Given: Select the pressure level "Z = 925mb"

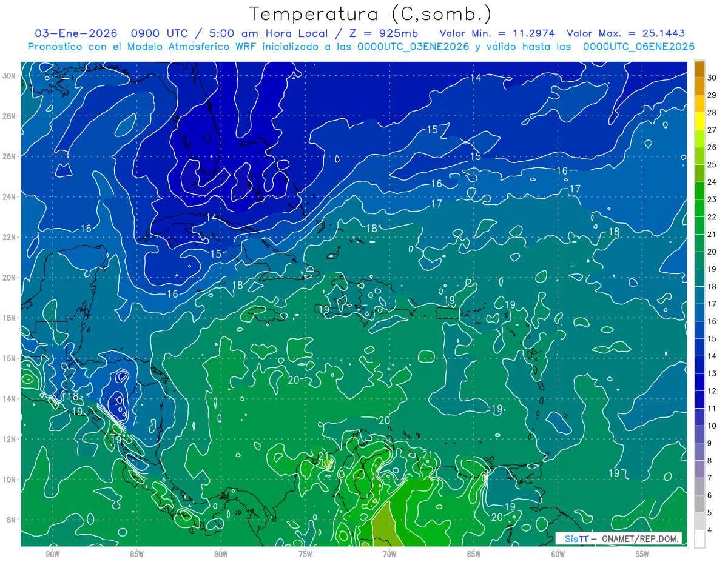Looking at the screenshot, I should 383,33.
